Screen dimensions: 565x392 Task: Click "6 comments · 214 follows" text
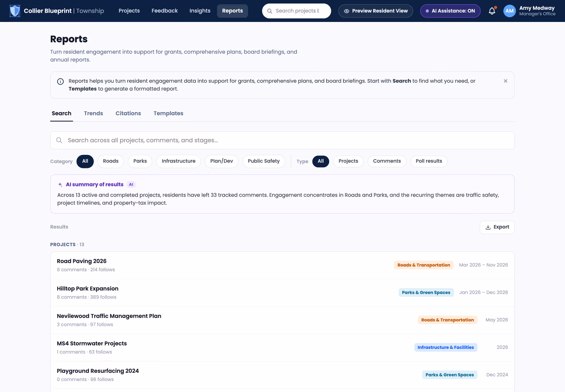click(86, 270)
